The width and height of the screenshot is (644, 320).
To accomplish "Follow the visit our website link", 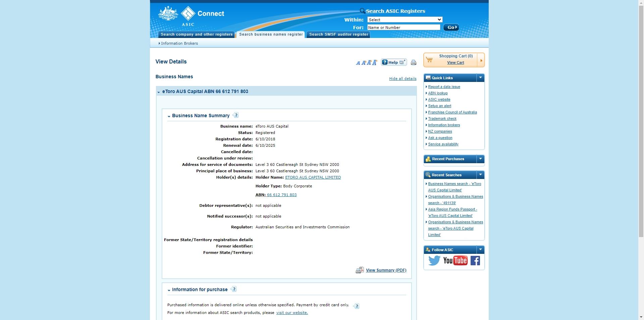I will 292,313.
